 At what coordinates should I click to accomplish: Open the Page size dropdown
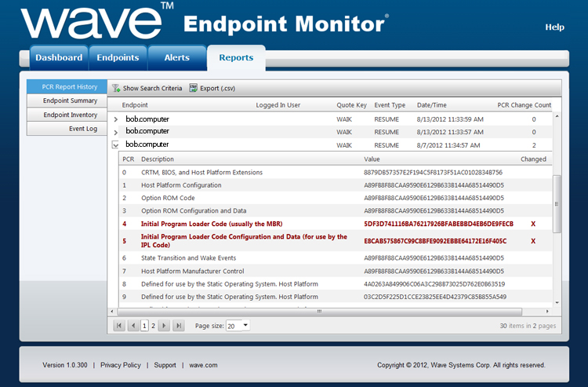coord(245,326)
